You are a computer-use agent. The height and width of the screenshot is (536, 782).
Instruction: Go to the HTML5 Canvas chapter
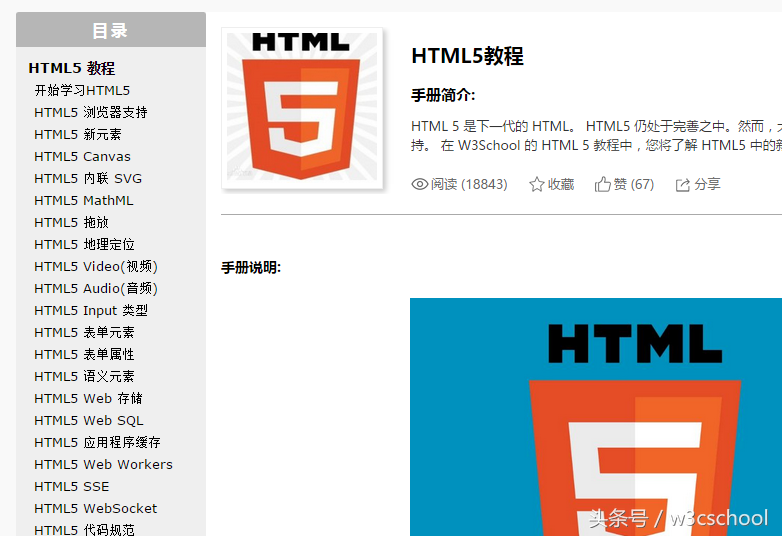tap(82, 156)
